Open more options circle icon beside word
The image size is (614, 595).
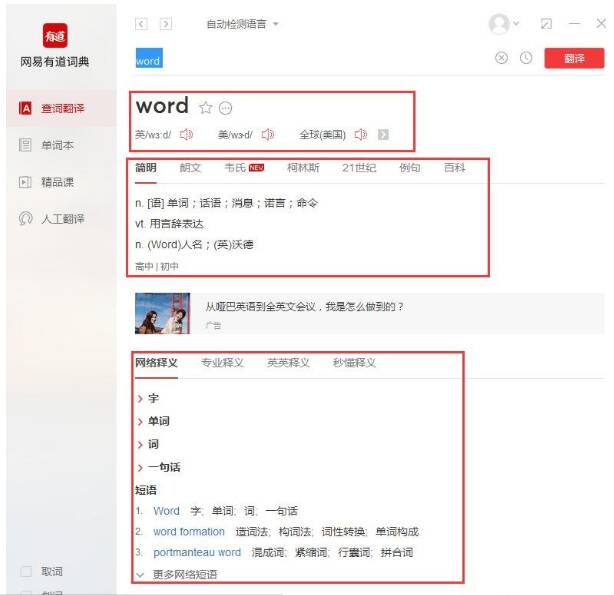226,108
